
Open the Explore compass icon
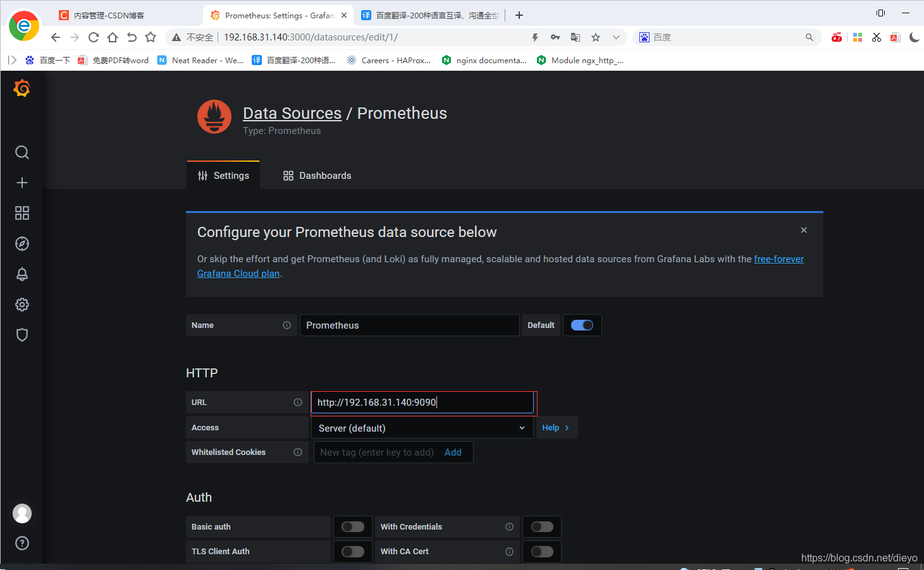[22, 243]
